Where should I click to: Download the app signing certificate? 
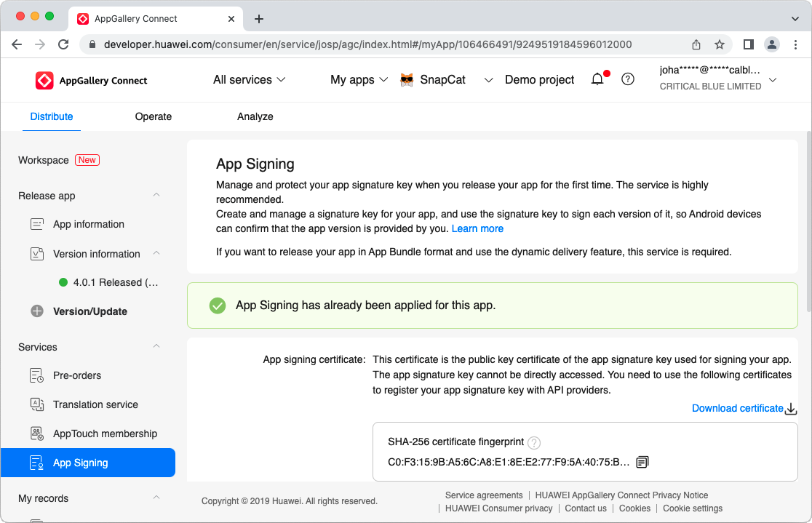pyautogui.click(x=738, y=408)
